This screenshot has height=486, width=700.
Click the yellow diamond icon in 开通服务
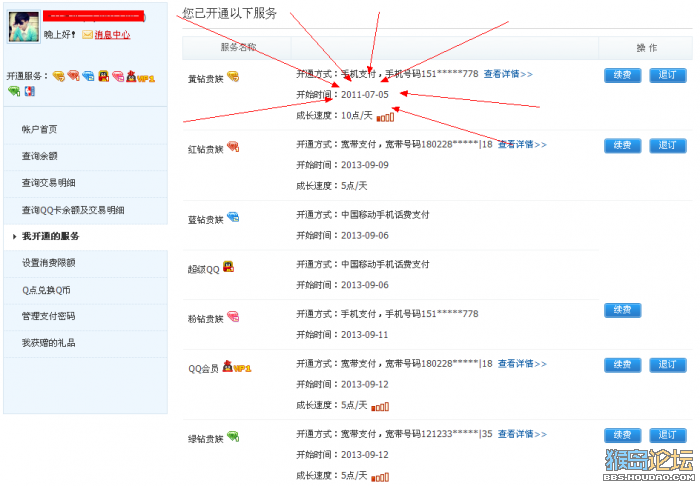pyautogui.click(x=58, y=76)
